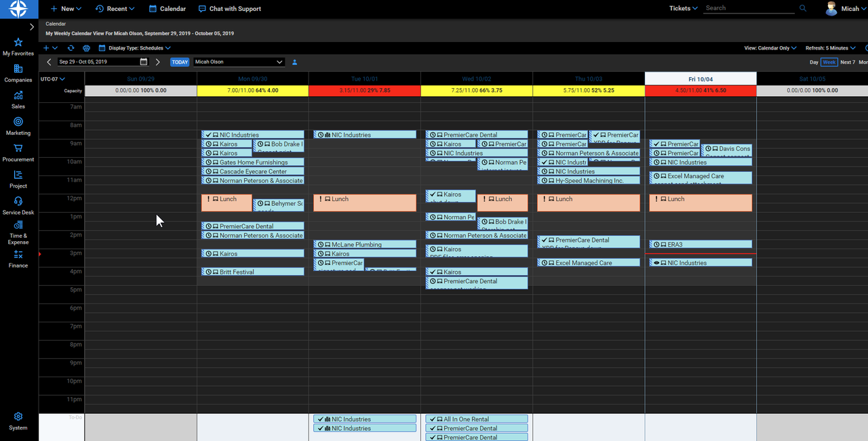Click the TODAY button
The width and height of the screenshot is (868, 441).
click(x=179, y=62)
